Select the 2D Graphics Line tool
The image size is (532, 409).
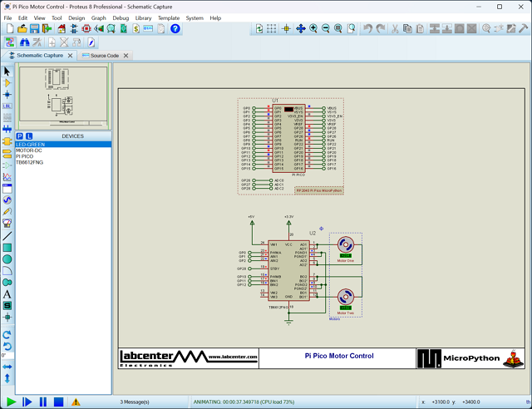7,236
